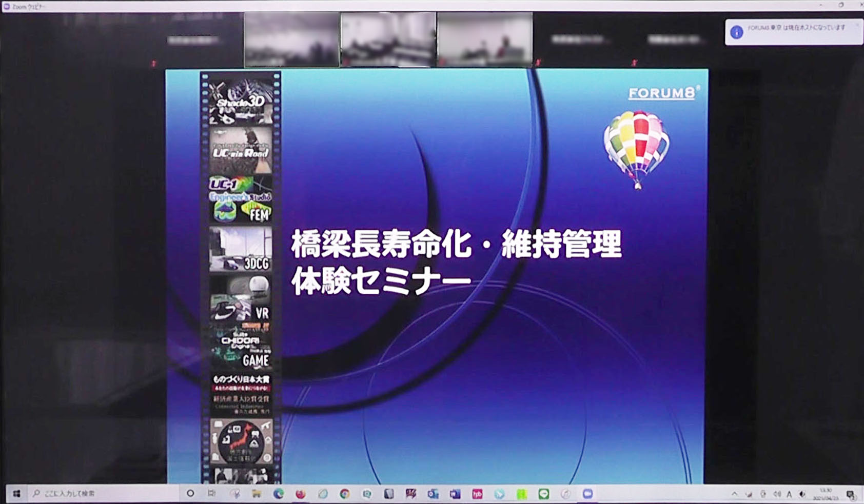Click the slide subtitle 体験セミナー

(x=381, y=280)
